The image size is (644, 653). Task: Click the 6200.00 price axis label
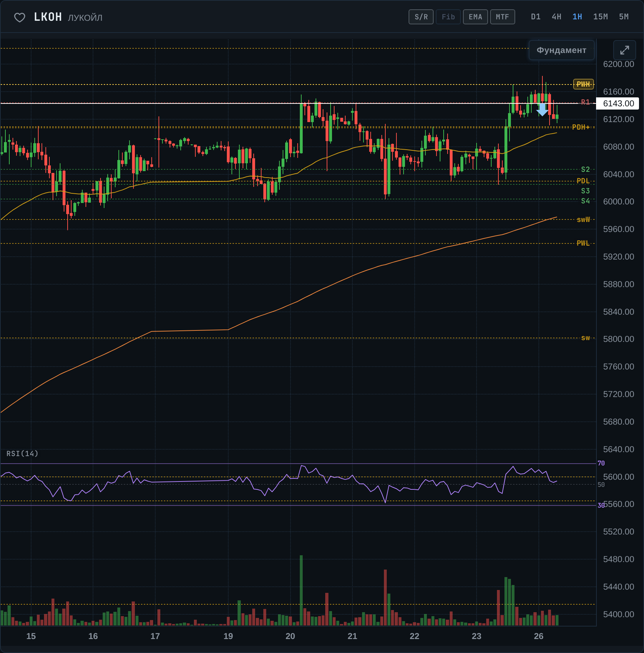pos(619,64)
